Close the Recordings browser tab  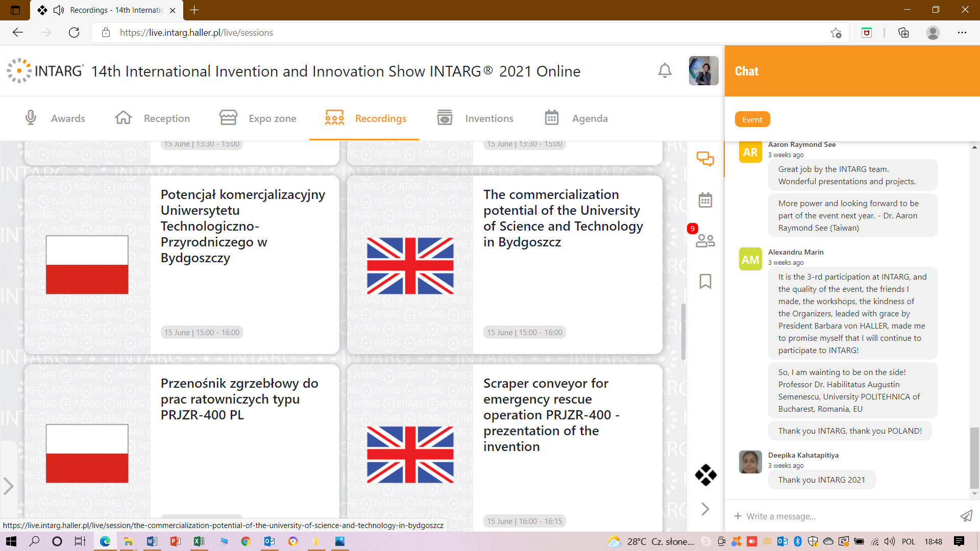(173, 10)
